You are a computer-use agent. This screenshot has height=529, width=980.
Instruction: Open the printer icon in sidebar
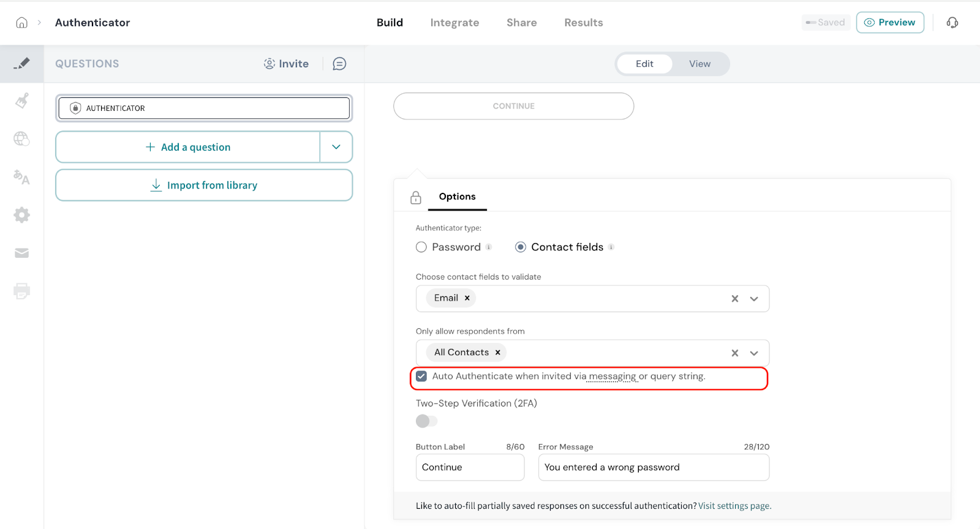[22, 291]
